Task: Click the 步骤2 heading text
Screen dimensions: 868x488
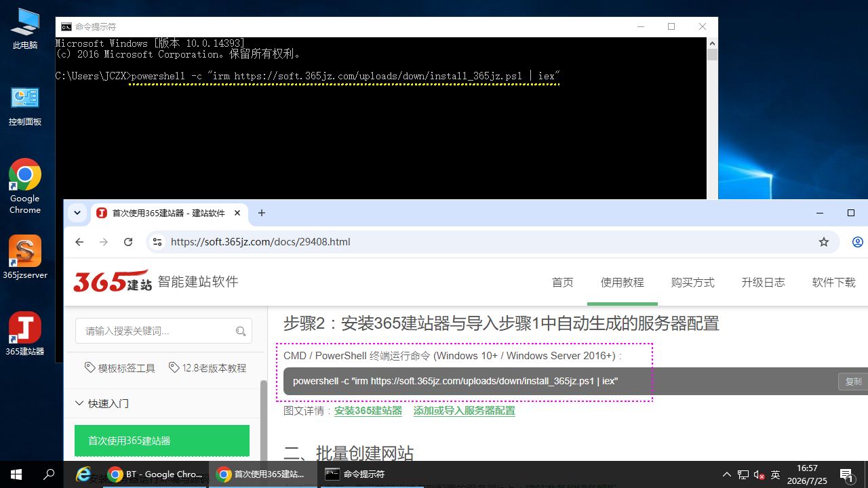Action: pyautogui.click(x=501, y=323)
